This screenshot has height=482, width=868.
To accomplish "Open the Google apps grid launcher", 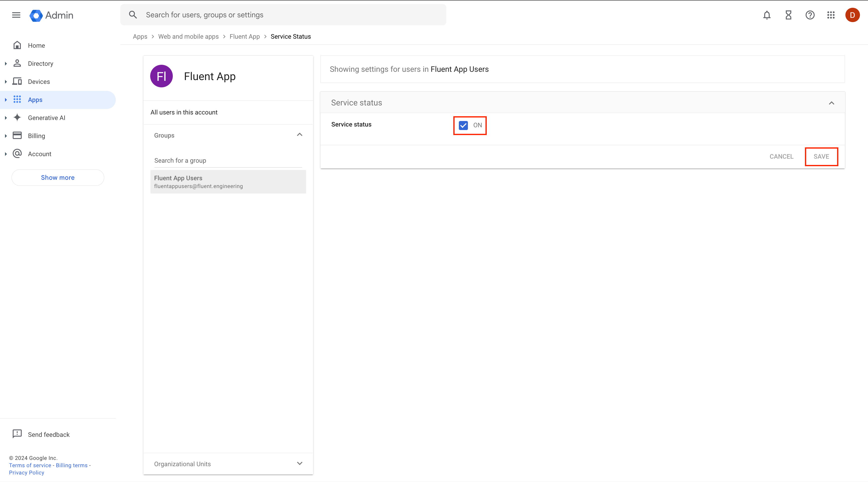I will pos(831,15).
